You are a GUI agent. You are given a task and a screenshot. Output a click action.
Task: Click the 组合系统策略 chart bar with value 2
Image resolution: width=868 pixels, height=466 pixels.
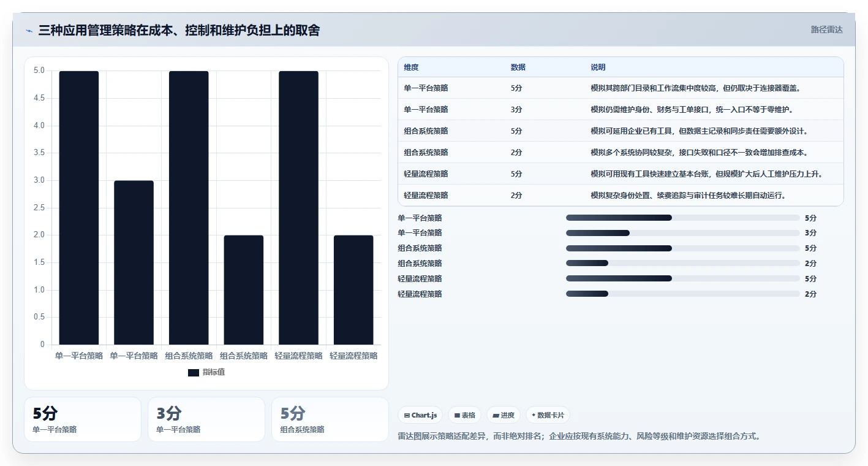click(x=244, y=290)
